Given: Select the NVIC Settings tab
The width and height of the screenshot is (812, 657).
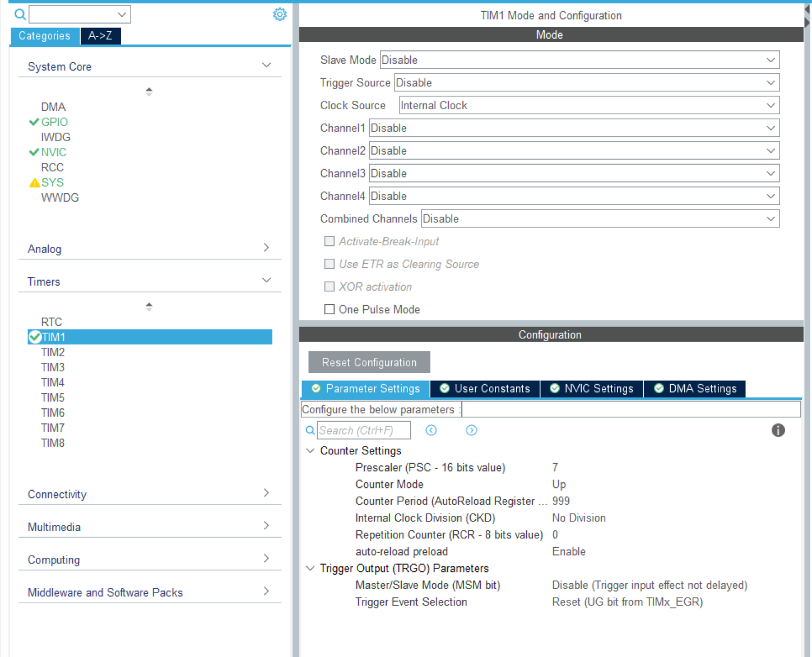Looking at the screenshot, I should coord(592,389).
